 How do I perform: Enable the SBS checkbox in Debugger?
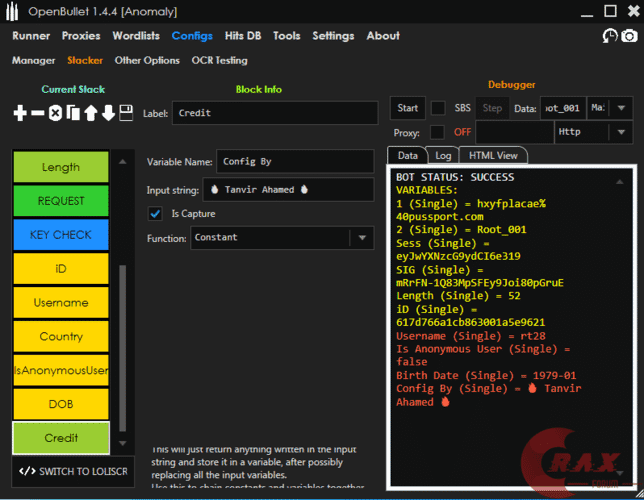[x=438, y=107]
